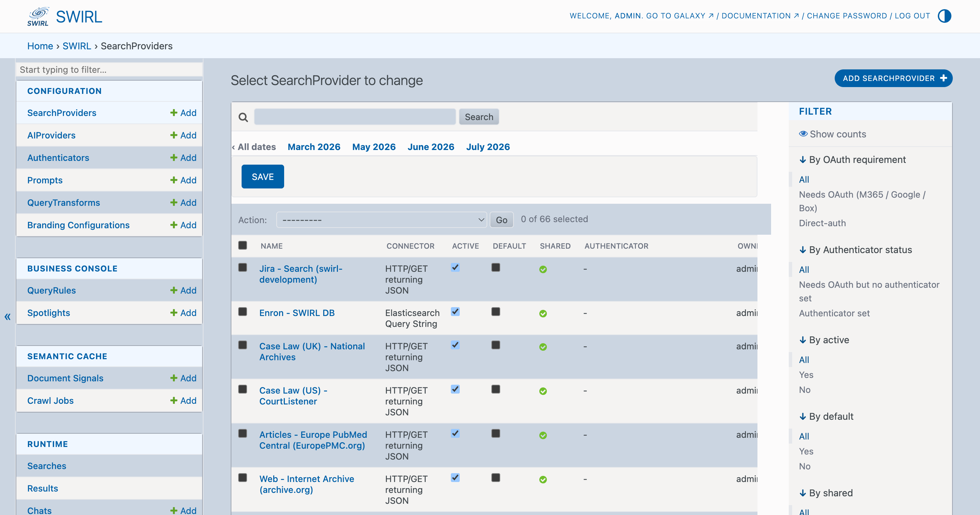Click the plus icon next to Crawl Jobs
The height and width of the screenshot is (515, 980).
pyautogui.click(x=174, y=400)
